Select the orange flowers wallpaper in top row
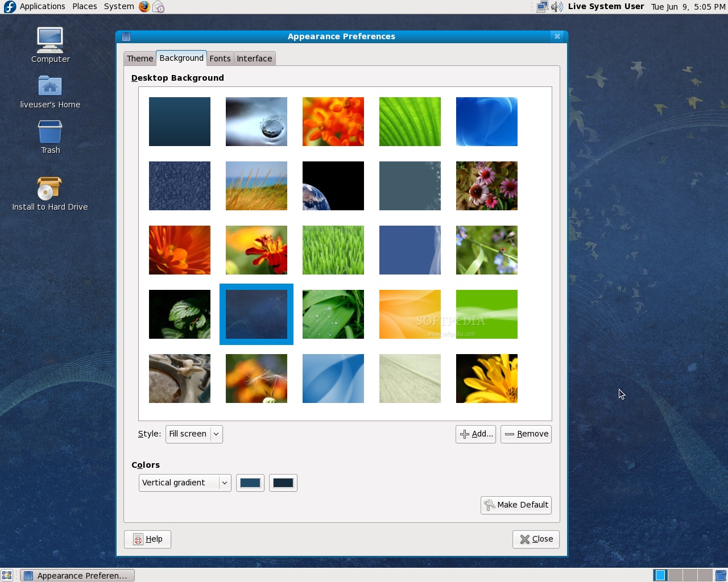728x582 pixels. (333, 122)
